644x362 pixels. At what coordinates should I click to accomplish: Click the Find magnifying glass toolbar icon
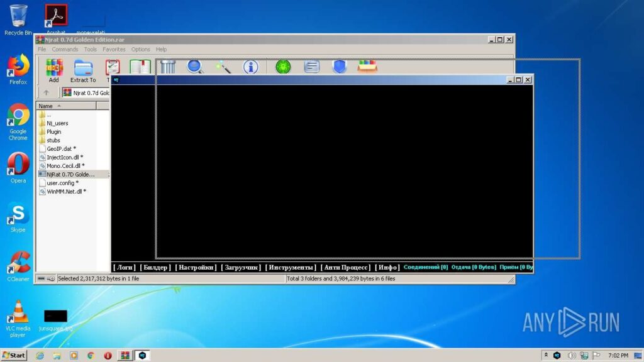coord(195,67)
